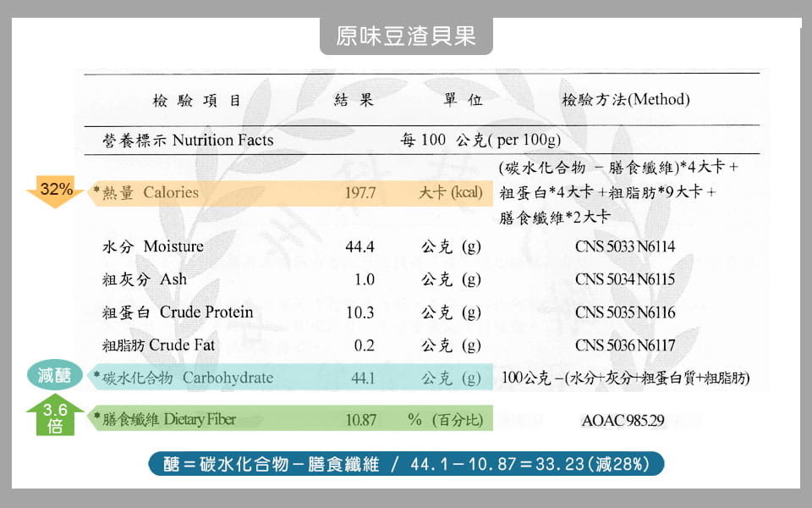Click the blue 醣=碳水化合物－膳食纖維 formula banner
This screenshot has width=812, height=508.
[x=406, y=463]
